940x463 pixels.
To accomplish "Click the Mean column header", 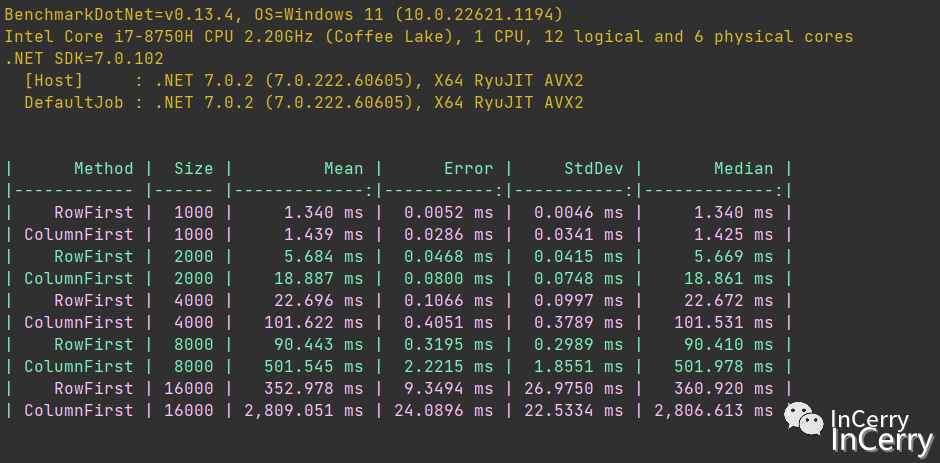I will click(344, 169).
